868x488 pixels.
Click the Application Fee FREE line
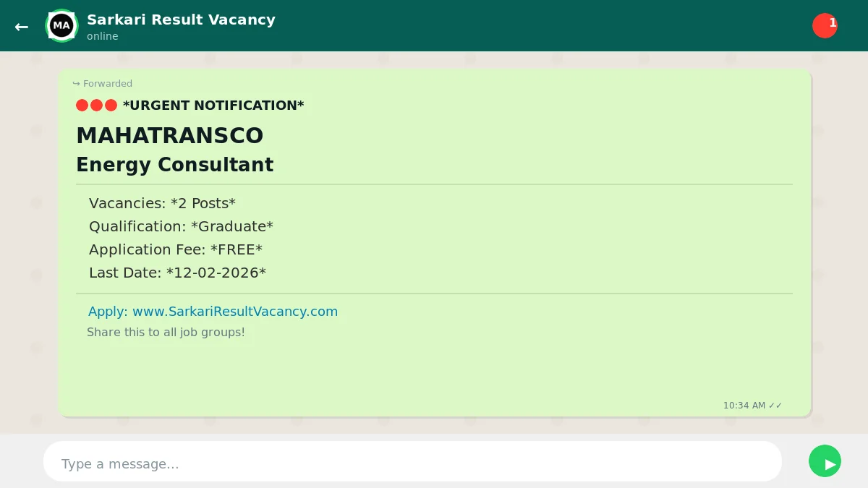175,250
